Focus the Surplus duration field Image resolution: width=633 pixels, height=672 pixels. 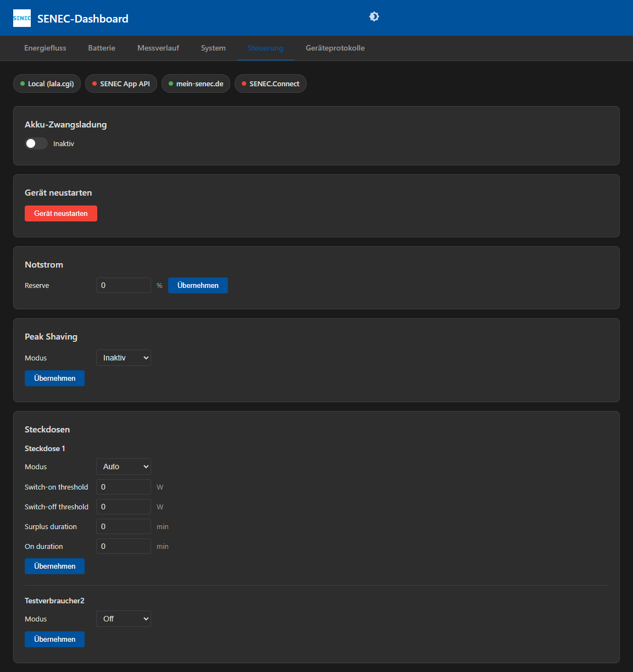124,526
